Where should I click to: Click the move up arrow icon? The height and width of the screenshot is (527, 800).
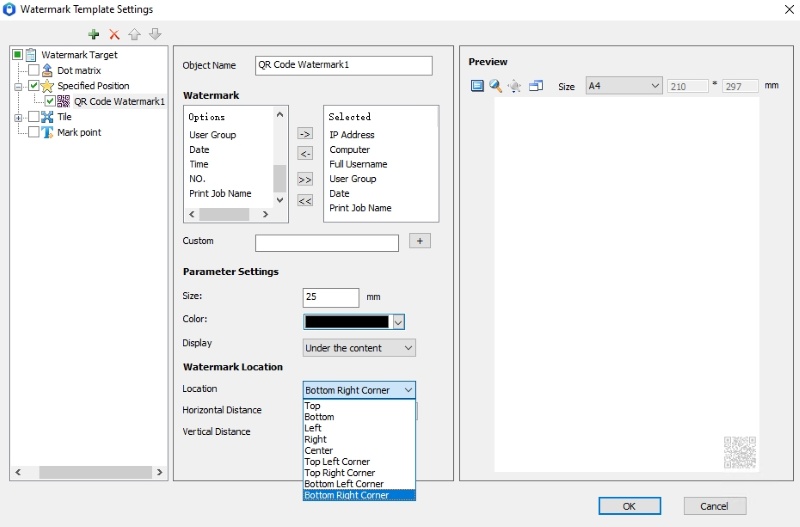134,34
